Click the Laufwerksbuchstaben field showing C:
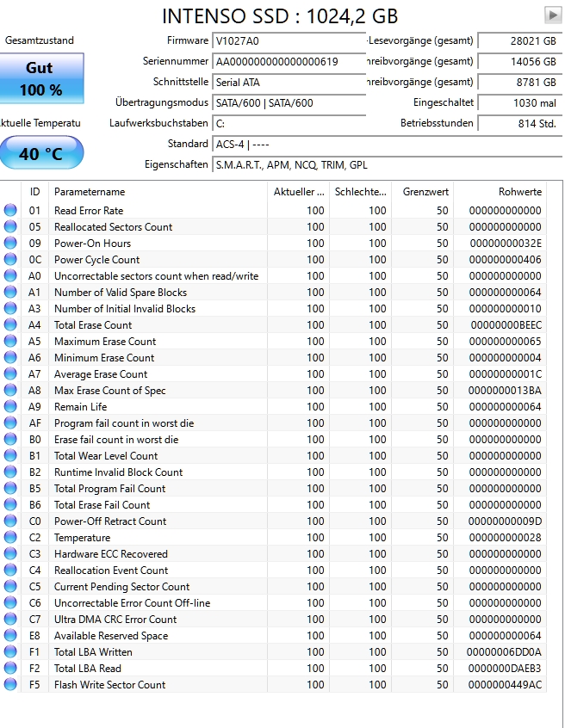 [289, 124]
